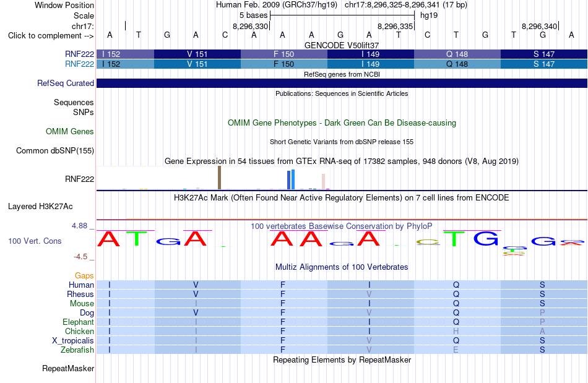Select the Human species row label

(x=81, y=285)
